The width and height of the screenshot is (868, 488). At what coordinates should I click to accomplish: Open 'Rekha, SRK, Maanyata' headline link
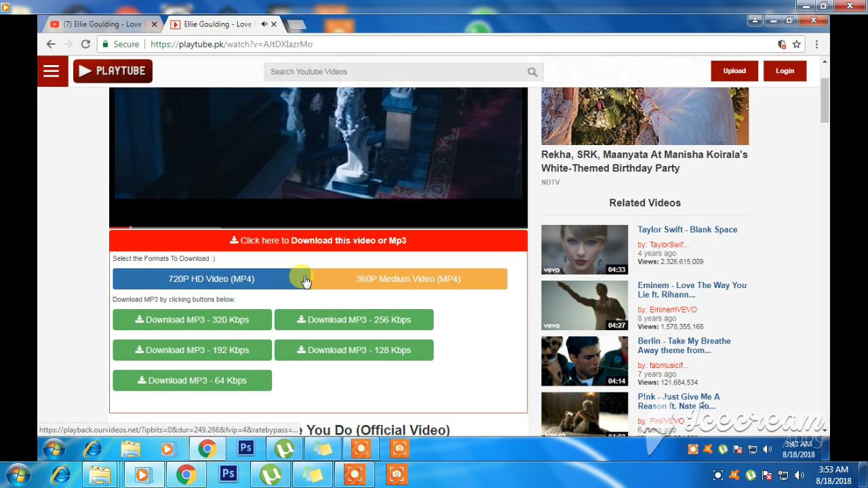[x=644, y=161]
